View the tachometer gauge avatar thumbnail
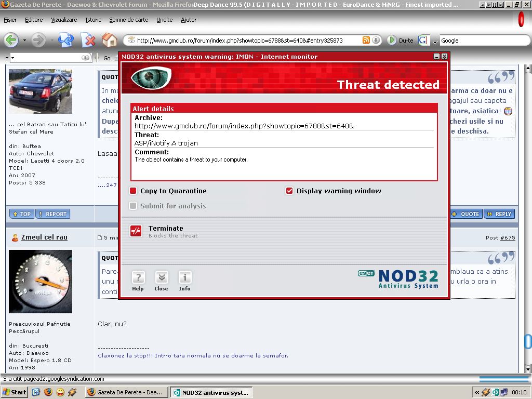Viewport: 532px width, 399px height. click(41, 282)
